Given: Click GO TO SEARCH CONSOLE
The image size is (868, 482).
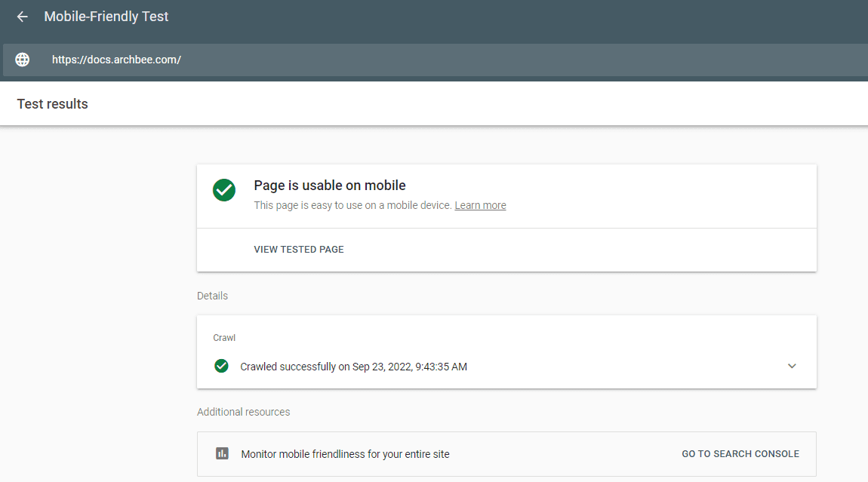Looking at the screenshot, I should (740, 454).
